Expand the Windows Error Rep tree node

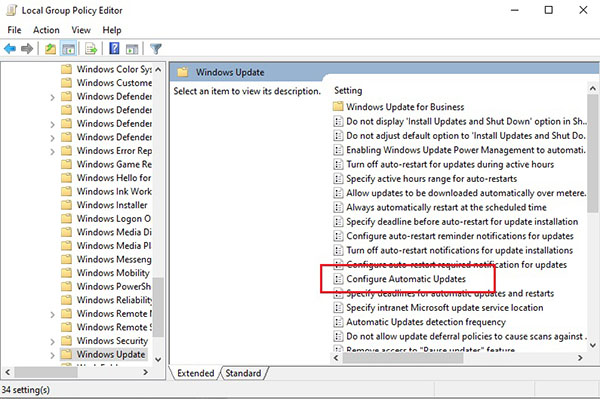[x=52, y=152]
